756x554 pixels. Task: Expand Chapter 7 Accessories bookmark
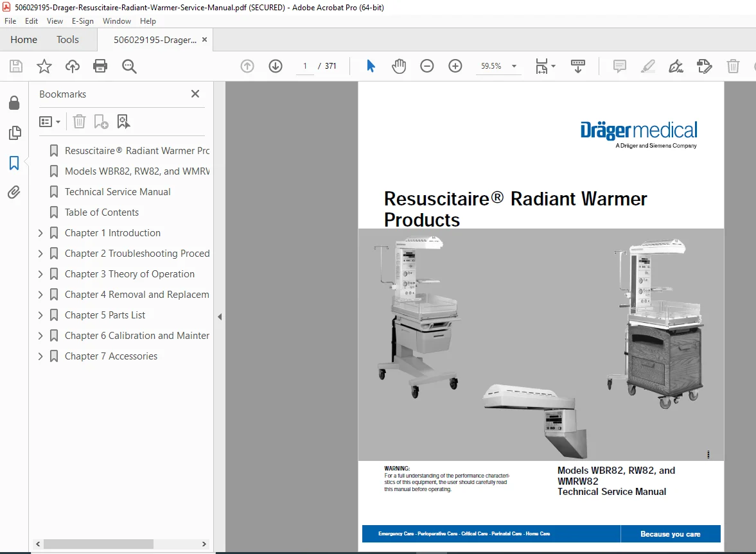point(40,356)
